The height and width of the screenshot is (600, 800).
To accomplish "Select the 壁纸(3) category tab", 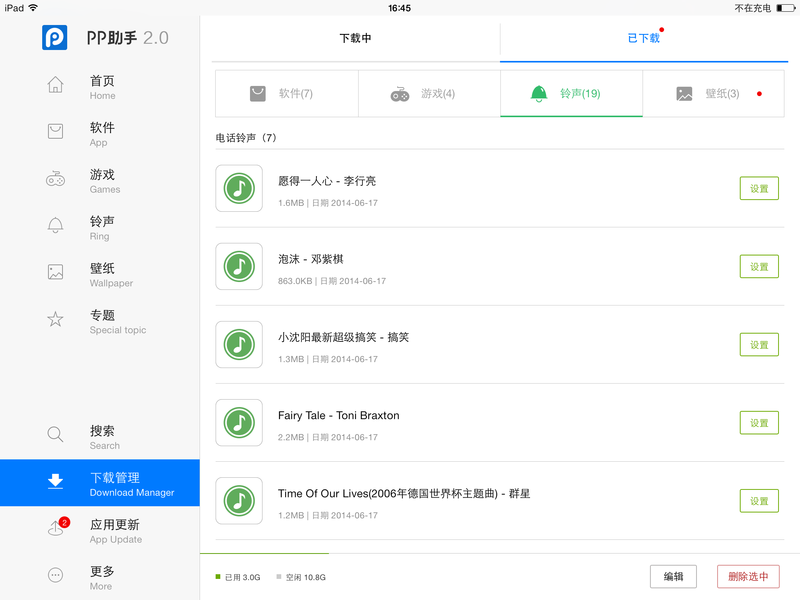I will 713,93.
